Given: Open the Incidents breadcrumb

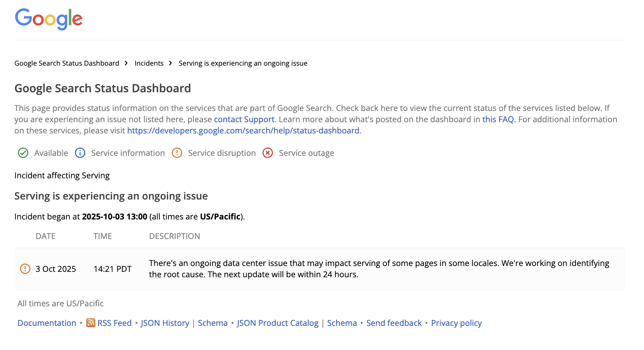Looking at the screenshot, I should coord(149,63).
